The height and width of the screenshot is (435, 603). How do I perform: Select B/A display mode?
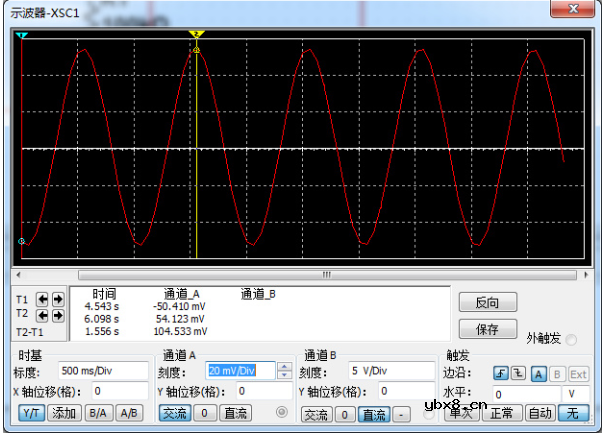pos(97,412)
